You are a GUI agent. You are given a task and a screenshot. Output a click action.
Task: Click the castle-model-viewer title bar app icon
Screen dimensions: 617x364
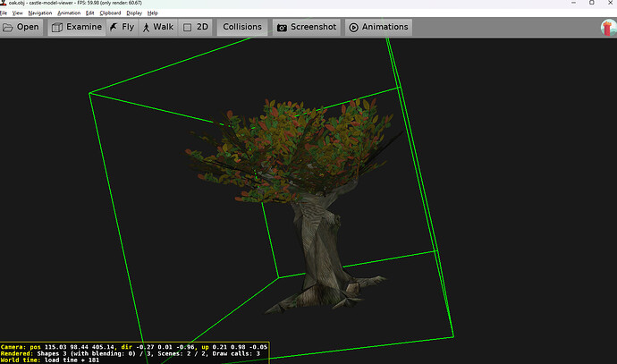4,3
